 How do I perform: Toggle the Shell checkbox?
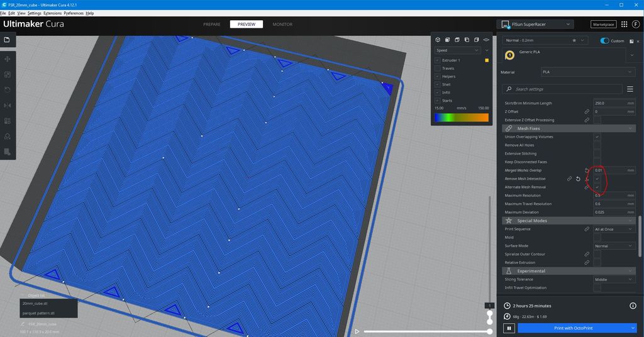[x=438, y=84]
